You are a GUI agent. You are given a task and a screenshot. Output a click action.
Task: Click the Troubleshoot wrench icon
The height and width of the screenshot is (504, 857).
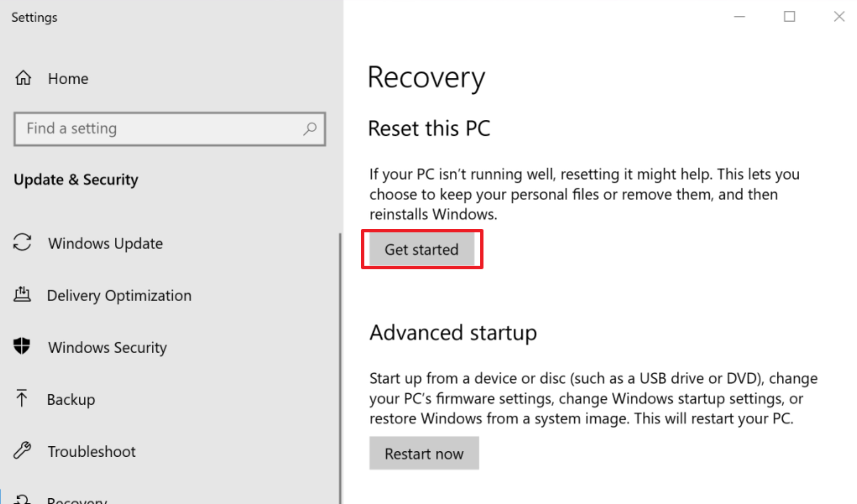[23, 451]
